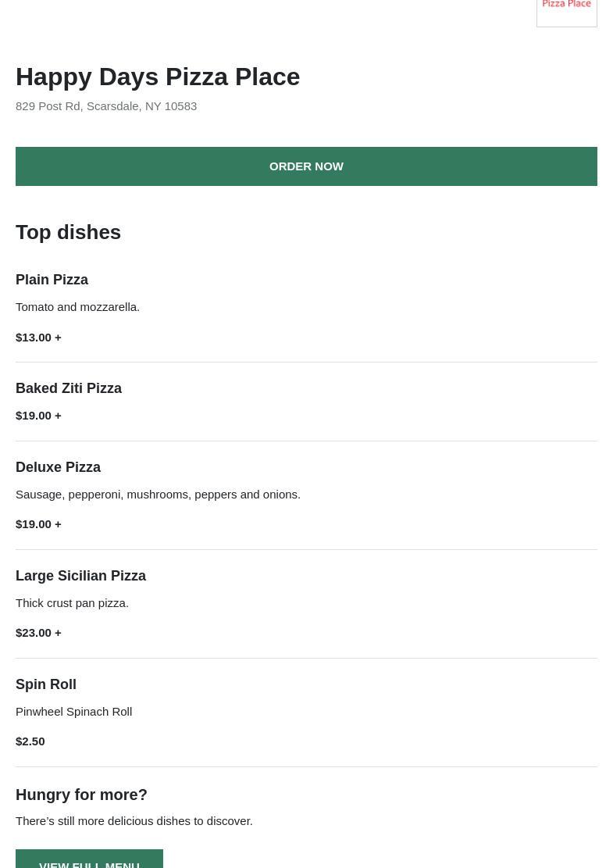The width and height of the screenshot is (613, 868).
Task: Click the 'Tomato and mozzarella' description
Action: (x=77, y=306)
